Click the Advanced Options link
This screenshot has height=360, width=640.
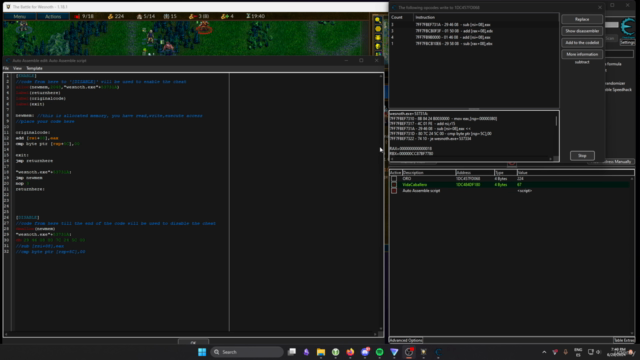coord(406,340)
